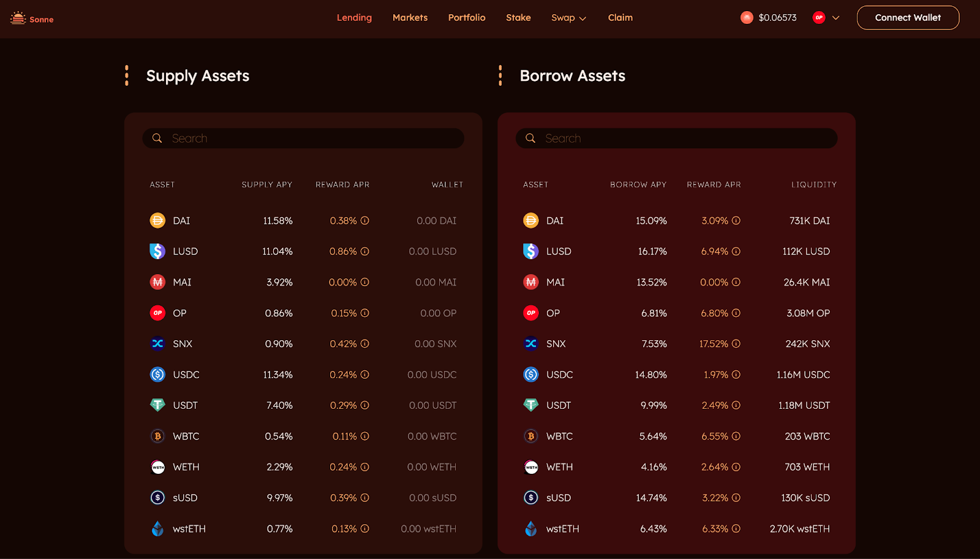Click LUSD borrow APY 16.17%
The image size is (980, 559).
pyautogui.click(x=652, y=251)
